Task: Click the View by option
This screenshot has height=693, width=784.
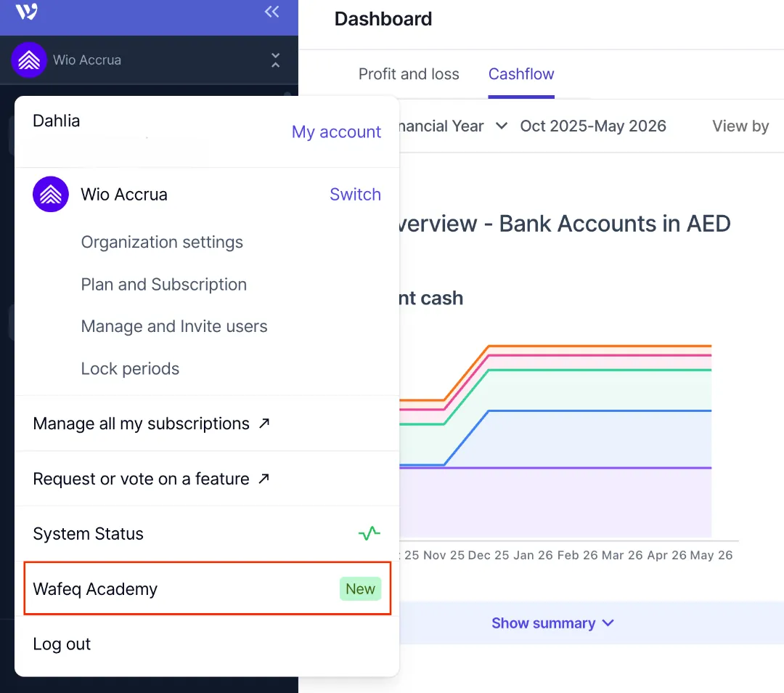Action: (x=740, y=126)
